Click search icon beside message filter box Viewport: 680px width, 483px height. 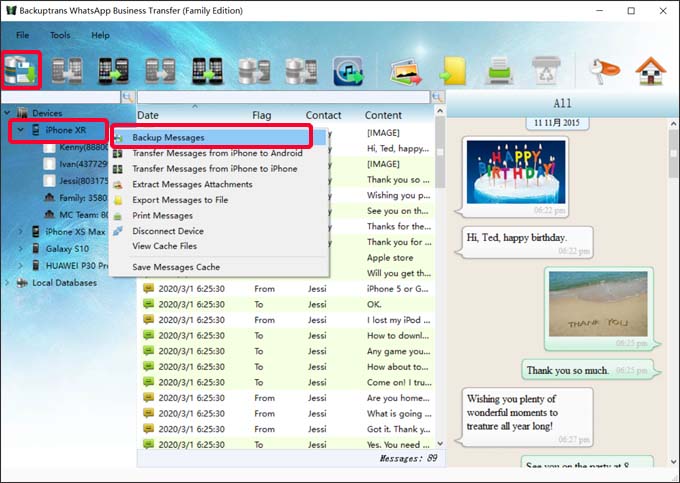click(437, 97)
